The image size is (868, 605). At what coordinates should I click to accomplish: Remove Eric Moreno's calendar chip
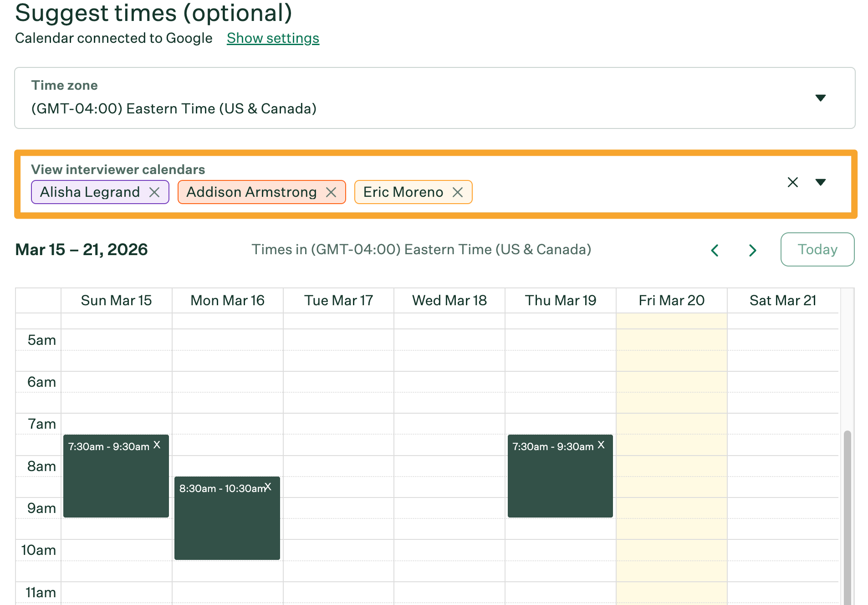pyautogui.click(x=458, y=192)
